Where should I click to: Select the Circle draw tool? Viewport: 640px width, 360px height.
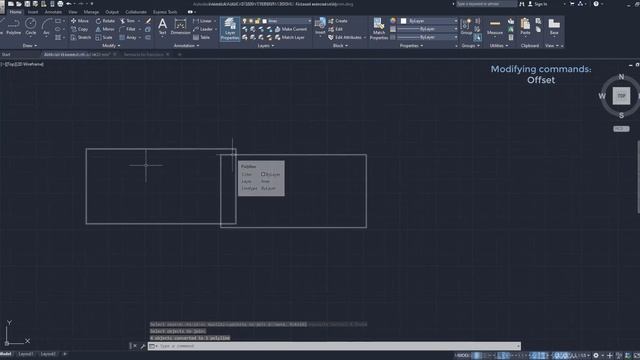point(31,27)
